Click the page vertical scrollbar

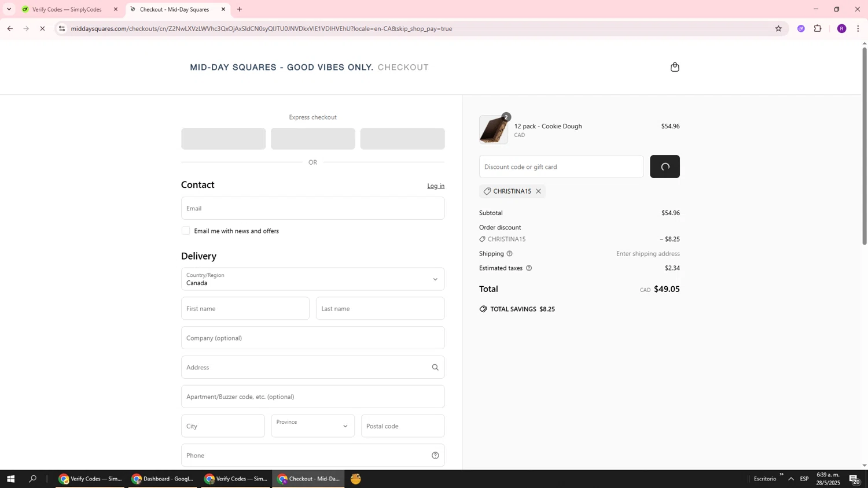tap(865, 146)
